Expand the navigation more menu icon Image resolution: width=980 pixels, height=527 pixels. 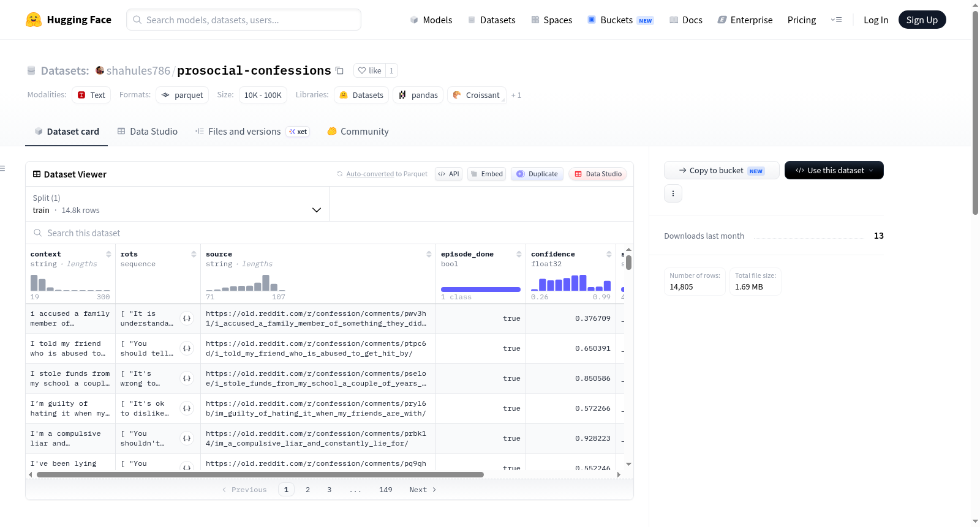click(836, 20)
